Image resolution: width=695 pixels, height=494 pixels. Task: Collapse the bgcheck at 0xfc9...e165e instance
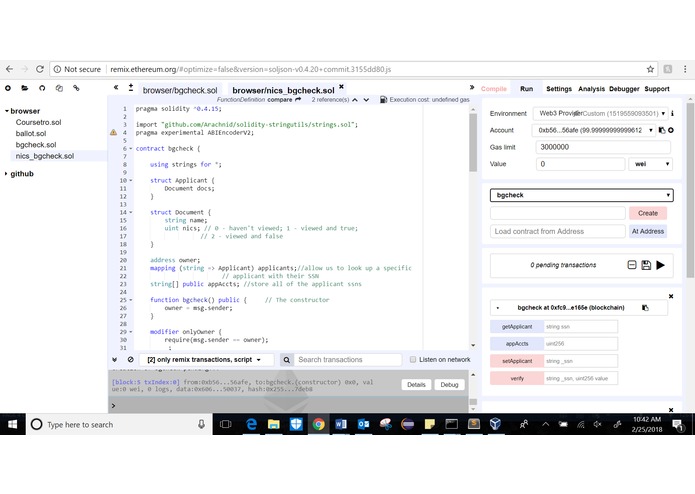(498, 308)
